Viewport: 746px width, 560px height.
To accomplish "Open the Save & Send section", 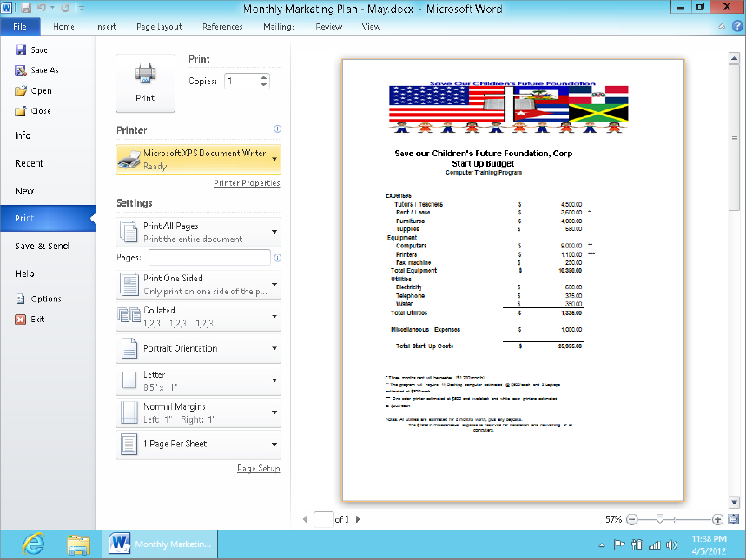I will coord(42,246).
